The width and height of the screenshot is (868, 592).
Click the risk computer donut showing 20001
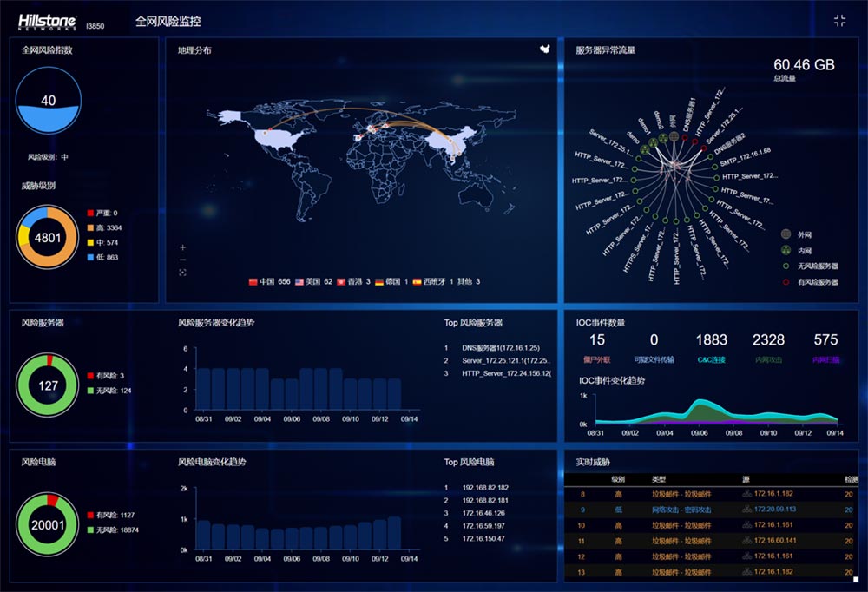pos(48,524)
